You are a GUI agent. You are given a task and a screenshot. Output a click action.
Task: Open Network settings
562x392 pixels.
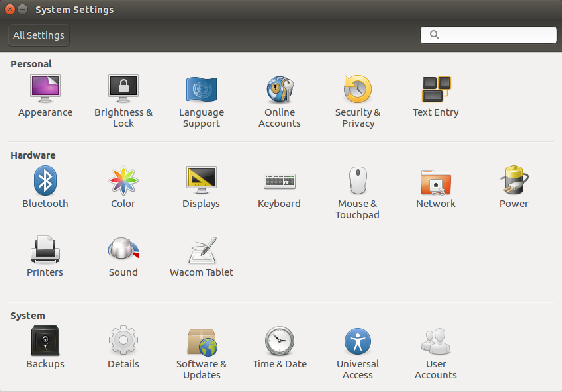[x=436, y=187]
